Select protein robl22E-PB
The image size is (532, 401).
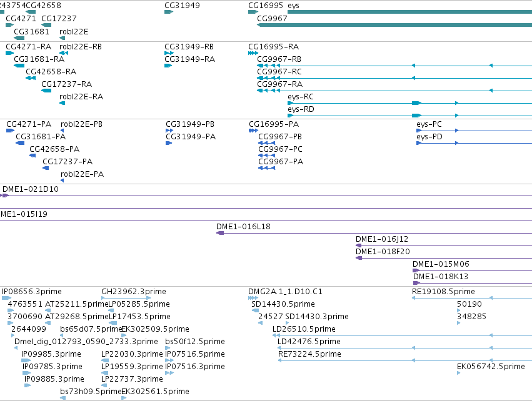81,124
